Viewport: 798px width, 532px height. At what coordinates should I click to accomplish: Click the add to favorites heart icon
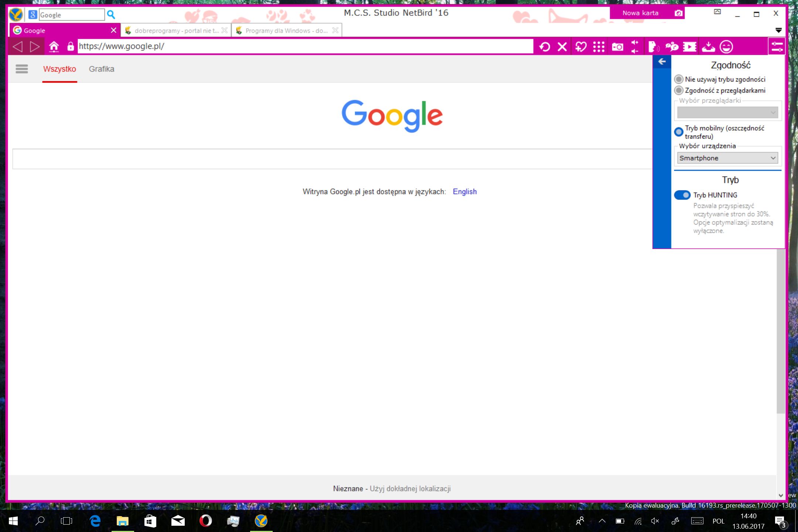[x=581, y=47]
